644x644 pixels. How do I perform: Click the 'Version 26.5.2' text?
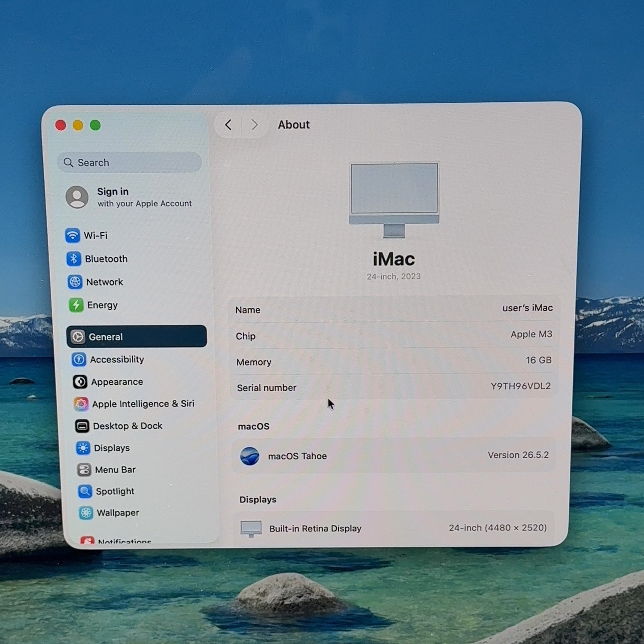click(x=518, y=455)
